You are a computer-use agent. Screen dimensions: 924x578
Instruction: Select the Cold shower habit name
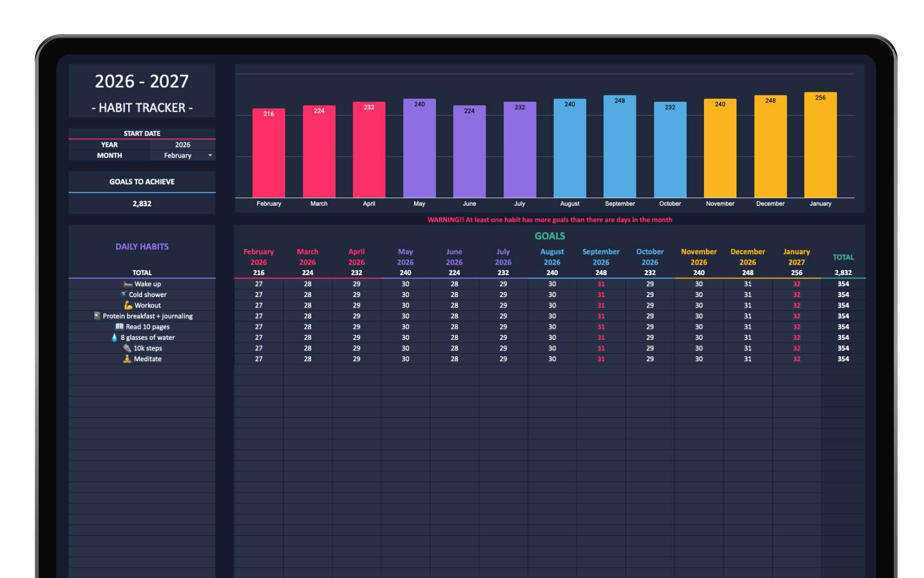(x=148, y=294)
